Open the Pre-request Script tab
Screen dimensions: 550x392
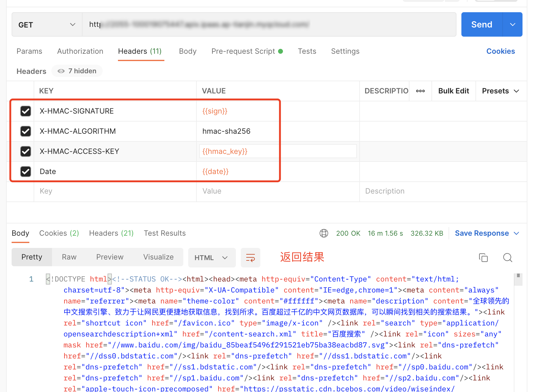[247, 51]
